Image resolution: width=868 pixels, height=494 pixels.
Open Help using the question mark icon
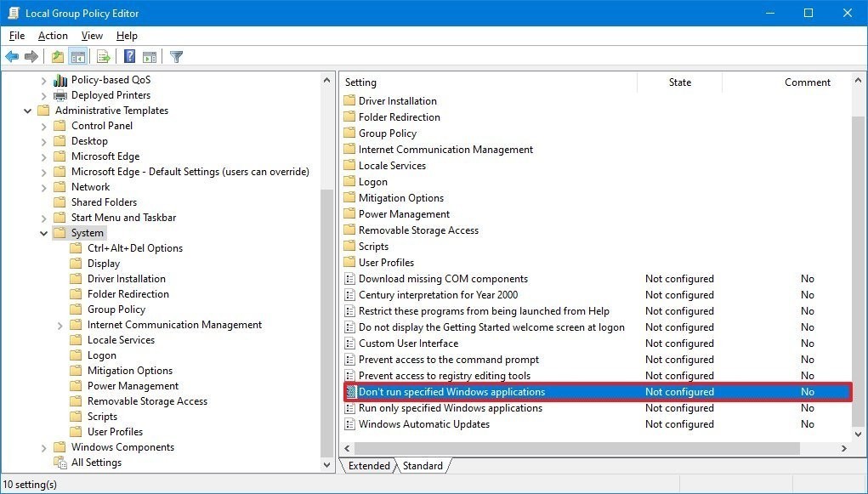tap(128, 56)
